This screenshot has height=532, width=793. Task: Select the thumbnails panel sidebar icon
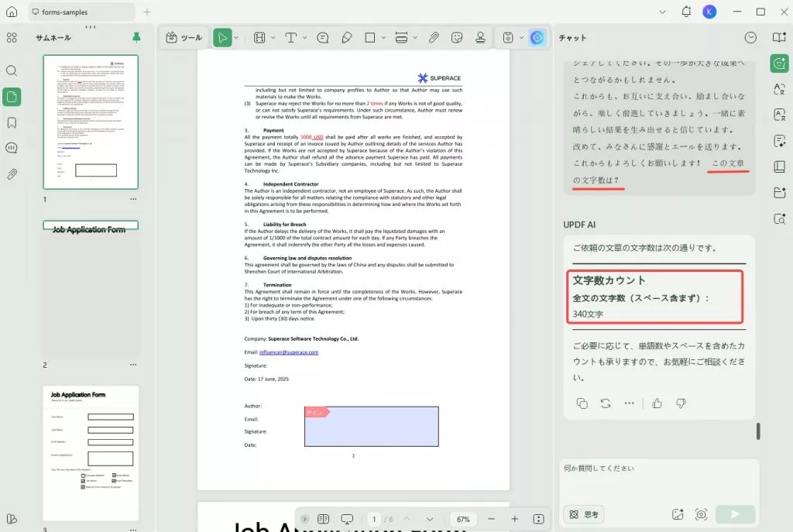[x=12, y=97]
